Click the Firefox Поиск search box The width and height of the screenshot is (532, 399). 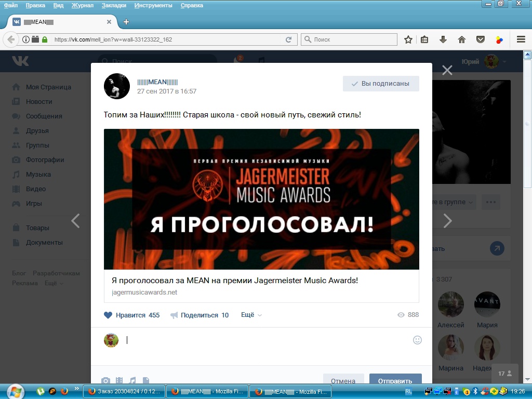pos(349,39)
